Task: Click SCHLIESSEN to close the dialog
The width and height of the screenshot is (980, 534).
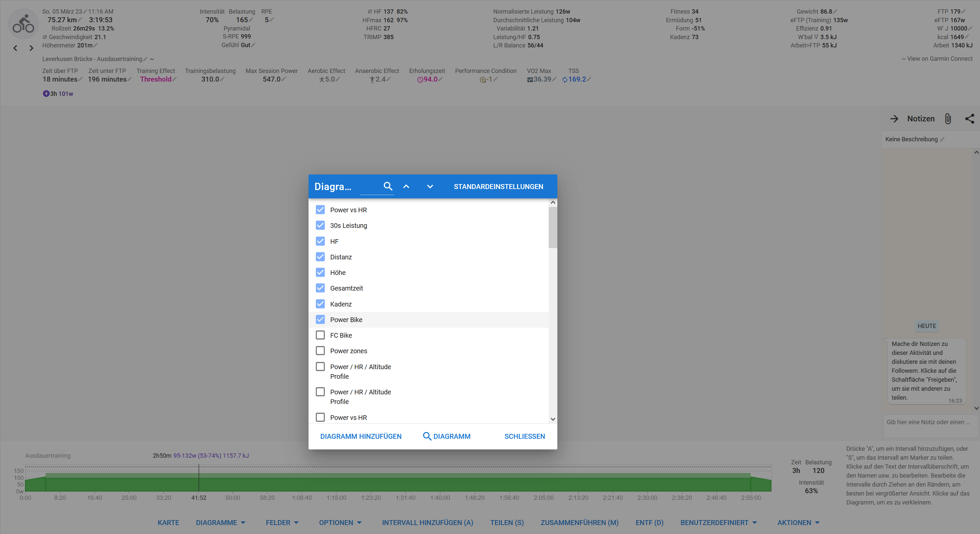Action: [x=525, y=436]
